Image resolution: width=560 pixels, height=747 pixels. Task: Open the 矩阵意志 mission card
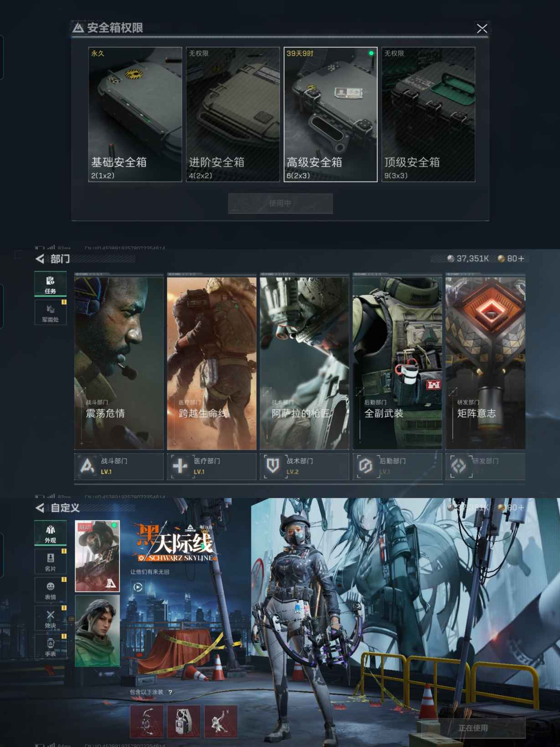point(485,363)
